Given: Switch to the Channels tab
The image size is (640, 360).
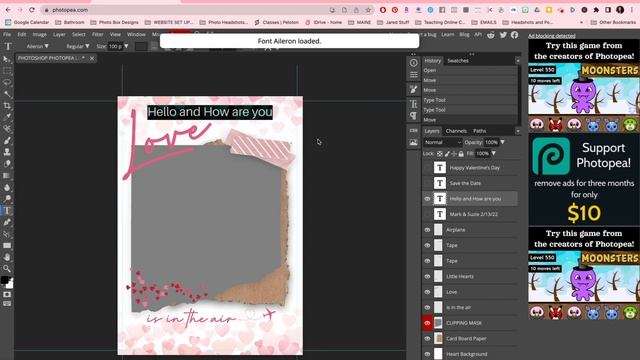Looking at the screenshot, I should tap(456, 131).
